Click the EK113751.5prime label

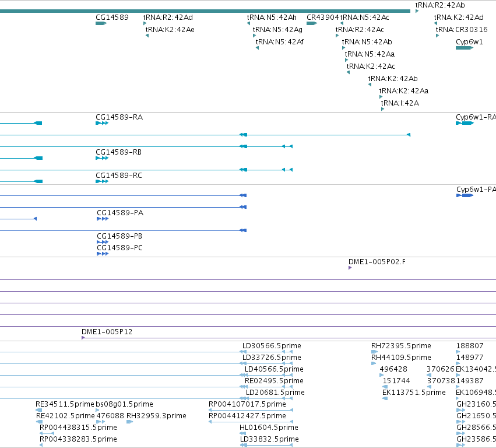pyautogui.click(x=414, y=393)
